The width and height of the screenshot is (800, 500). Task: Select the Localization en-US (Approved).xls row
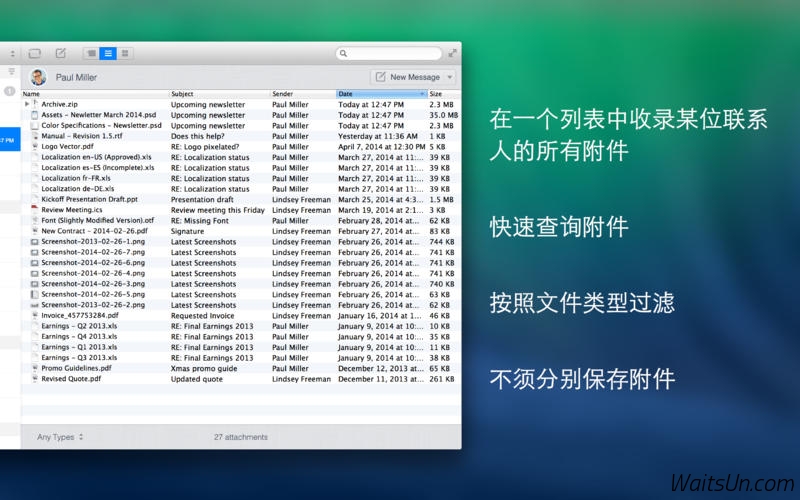point(241,157)
